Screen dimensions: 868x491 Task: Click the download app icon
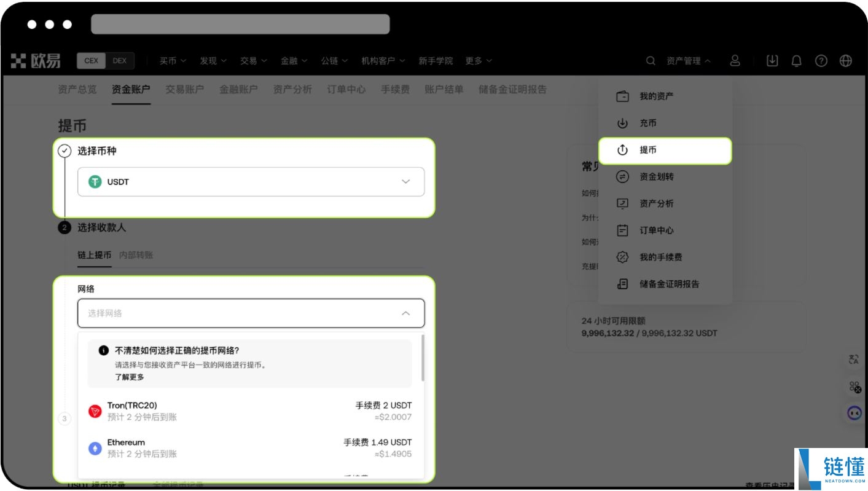tap(772, 61)
